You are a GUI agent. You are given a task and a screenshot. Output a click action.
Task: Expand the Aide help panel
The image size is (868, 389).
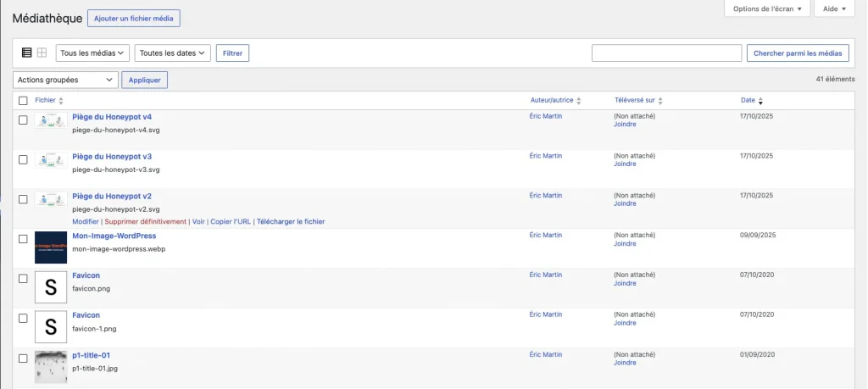pos(835,8)
